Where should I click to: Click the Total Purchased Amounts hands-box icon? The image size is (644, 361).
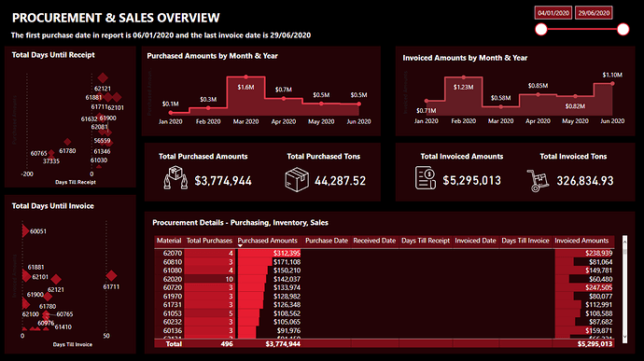175,178
